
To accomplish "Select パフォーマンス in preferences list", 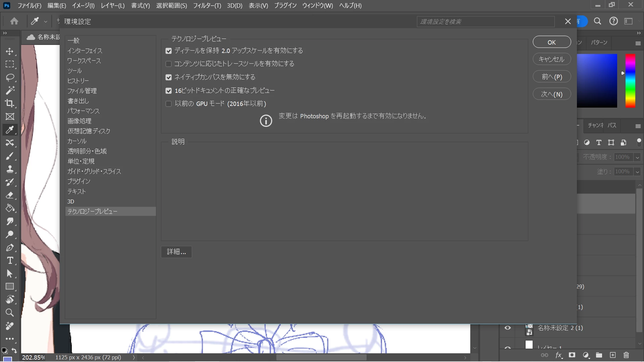I will (x=84, y=111).
